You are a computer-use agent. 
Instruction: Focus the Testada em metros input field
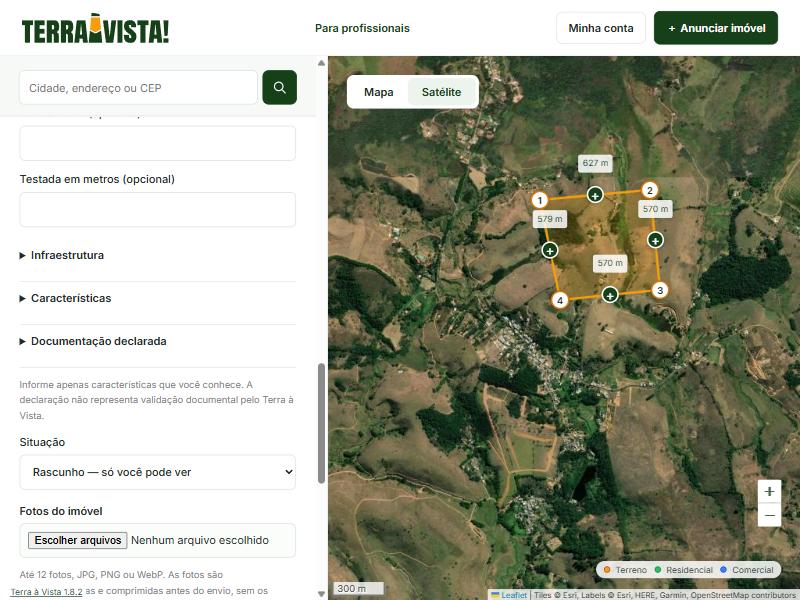[x=158, y=210]
